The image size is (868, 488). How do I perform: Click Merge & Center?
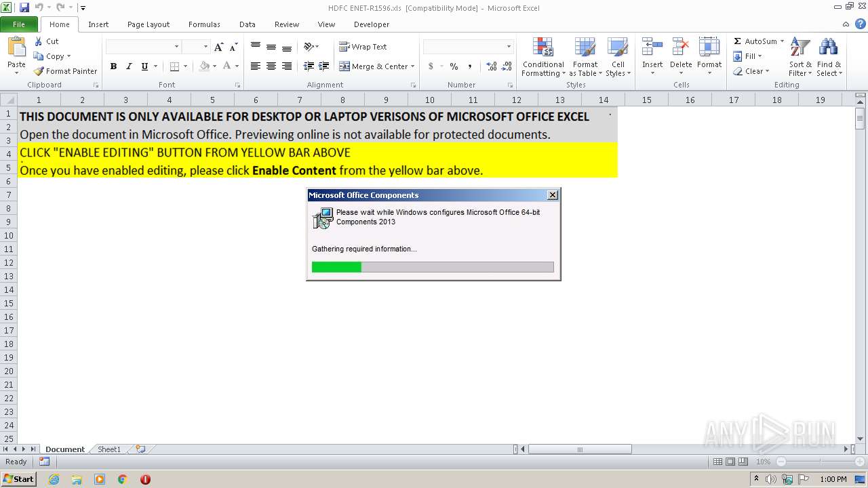pyautogui.click(x=373, y=66)
